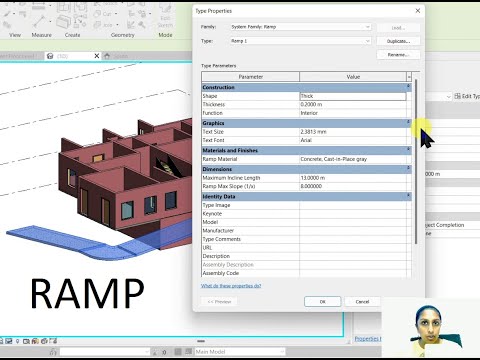Viewport: 480px width, 360px height.
Task: Click the large box icon in Create panel
Action: click(x=63, y=22)
